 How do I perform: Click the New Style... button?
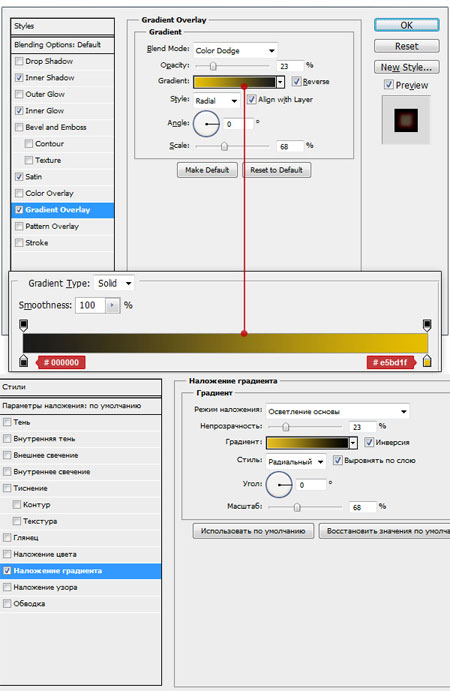(406, 67)
